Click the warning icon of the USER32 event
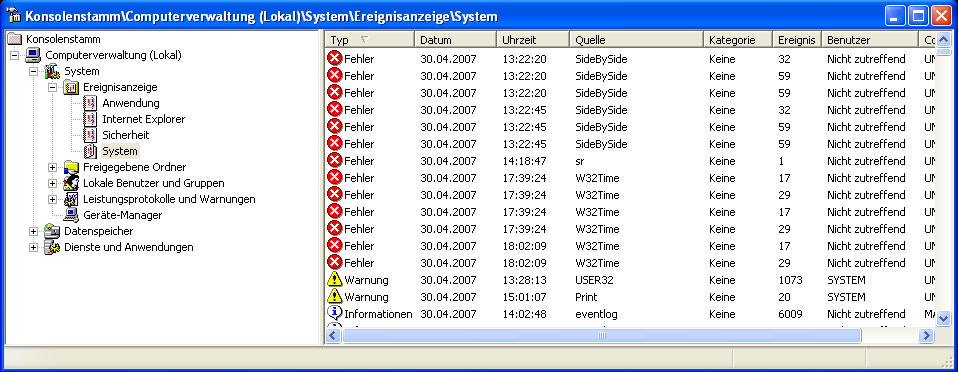The image size is (958, 372). (335, 280)
